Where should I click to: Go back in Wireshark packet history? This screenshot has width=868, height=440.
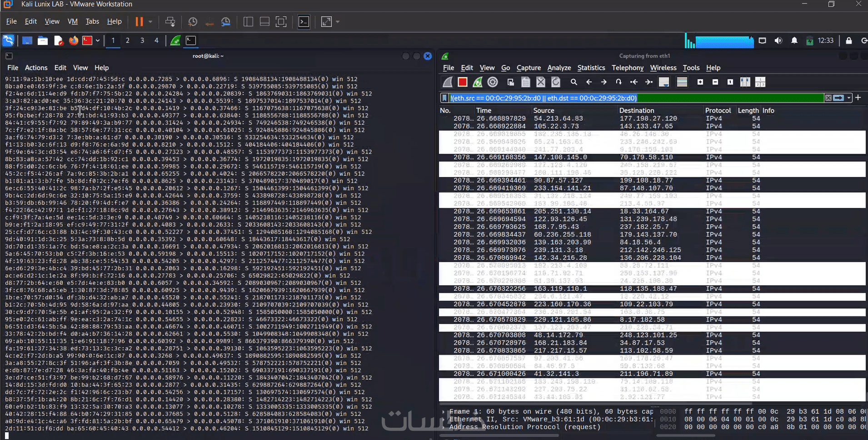(589, 82)
